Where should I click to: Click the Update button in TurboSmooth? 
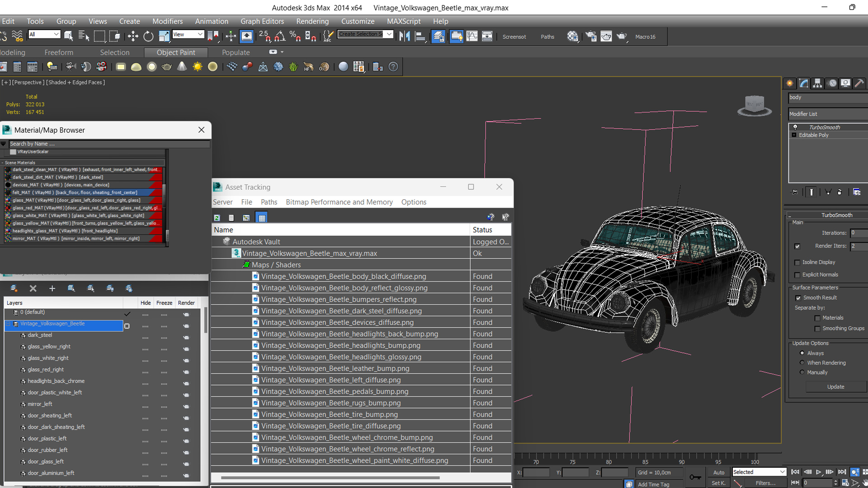click(x=835, y=387)
